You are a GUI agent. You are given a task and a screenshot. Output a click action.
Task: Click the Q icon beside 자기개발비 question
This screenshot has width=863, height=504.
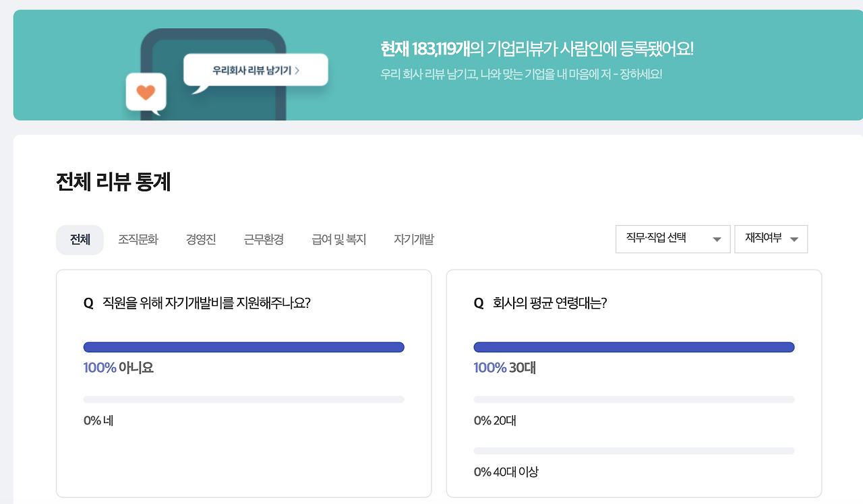88,303
